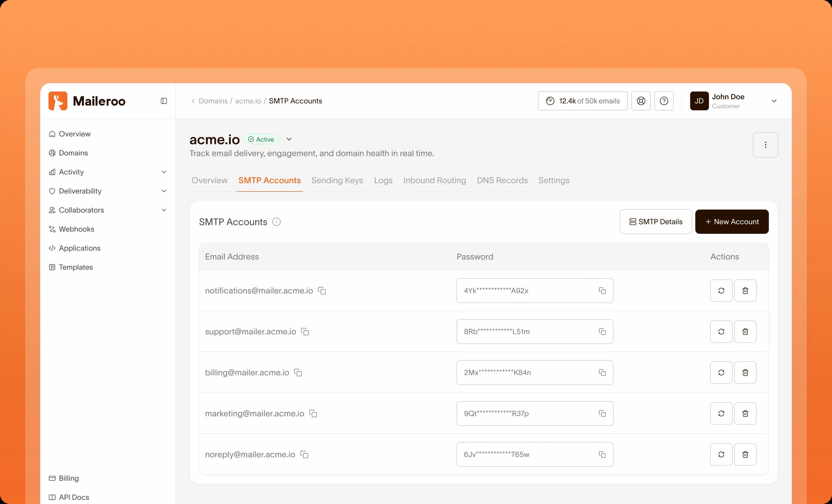Switch to the Sending Keys tab

coord(337,180)
